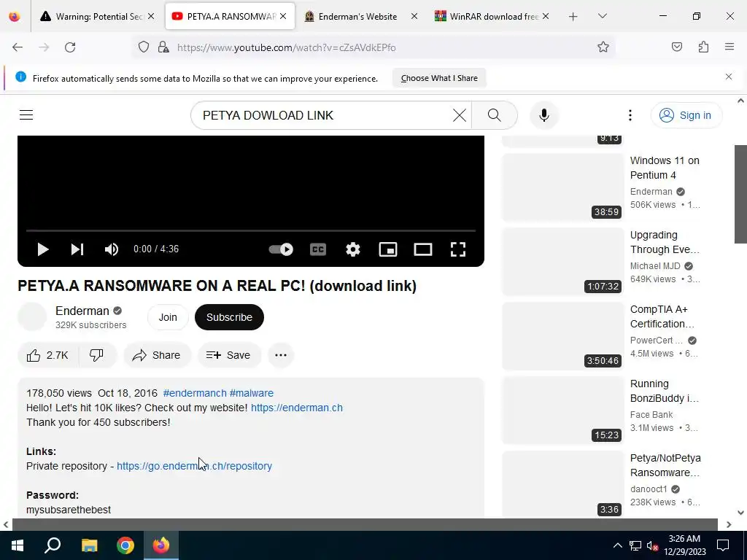View site security padlock info

[x=163, y=47]
